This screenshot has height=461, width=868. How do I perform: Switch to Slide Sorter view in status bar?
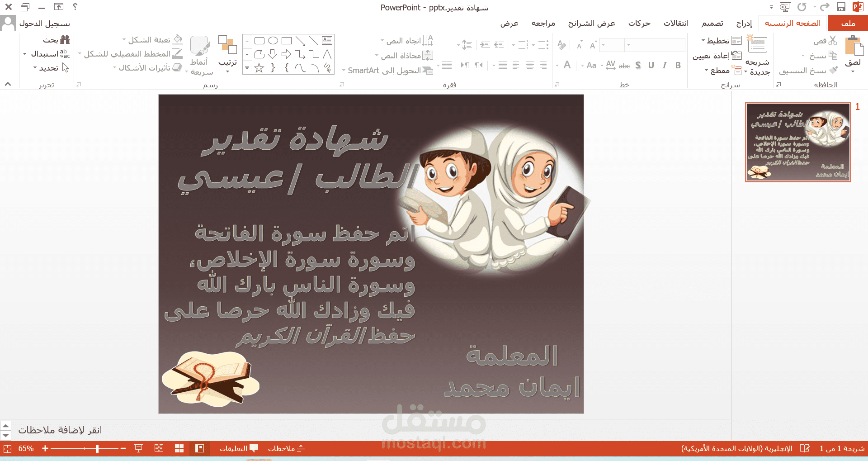click(179, 448)
